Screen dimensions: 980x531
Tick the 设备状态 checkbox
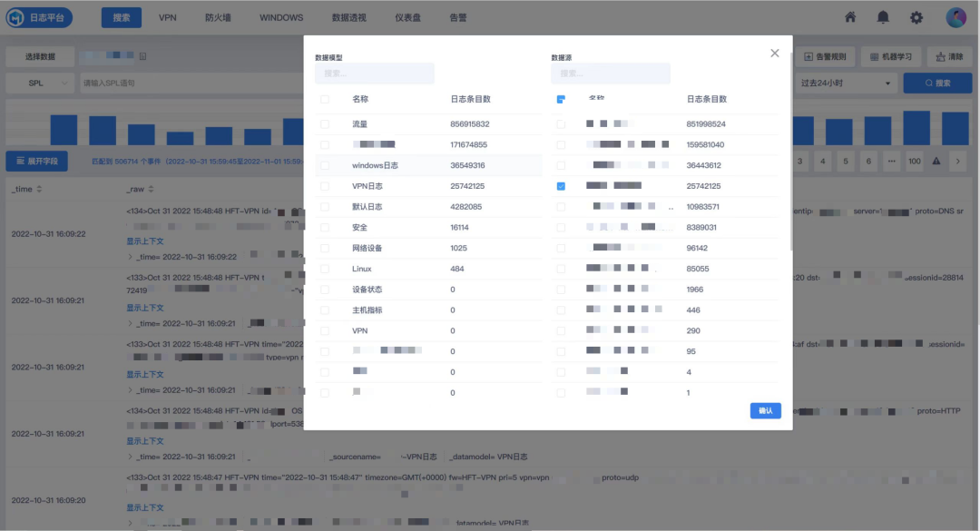pyautogui.click(x=324, y=290)
